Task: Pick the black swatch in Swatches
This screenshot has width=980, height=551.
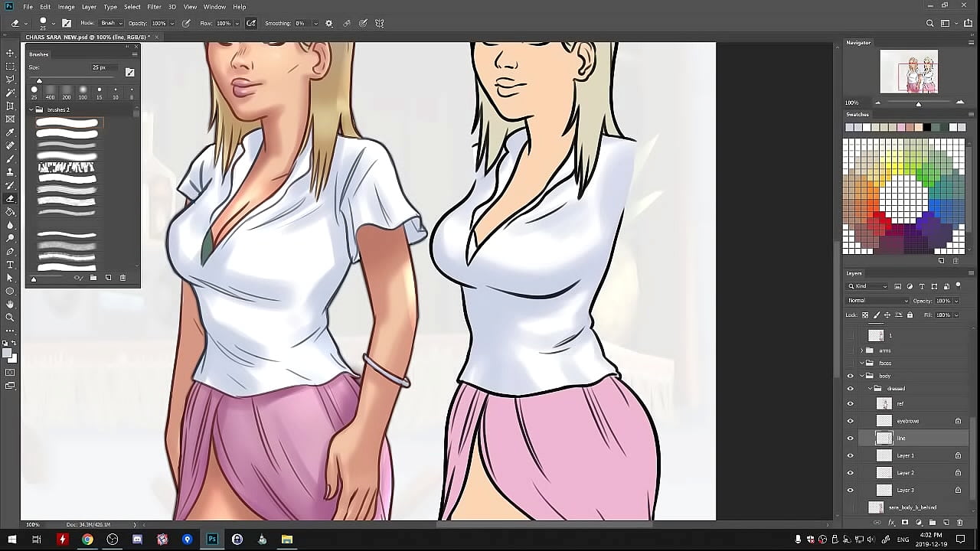Action: point(927,128)
